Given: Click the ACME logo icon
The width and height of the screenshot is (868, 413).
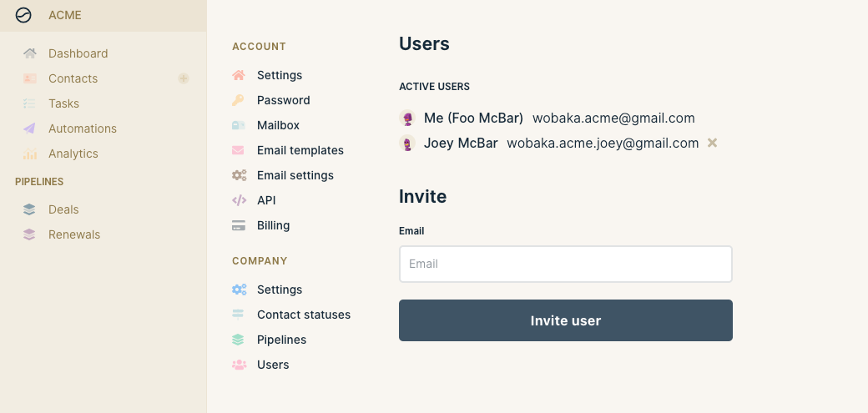Looking at the screenshot, I should [x=23, y=15].
